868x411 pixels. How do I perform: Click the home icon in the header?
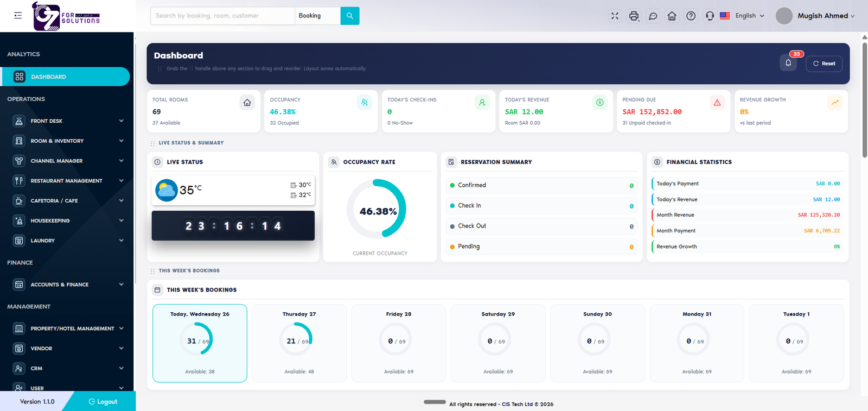(672, 16)
